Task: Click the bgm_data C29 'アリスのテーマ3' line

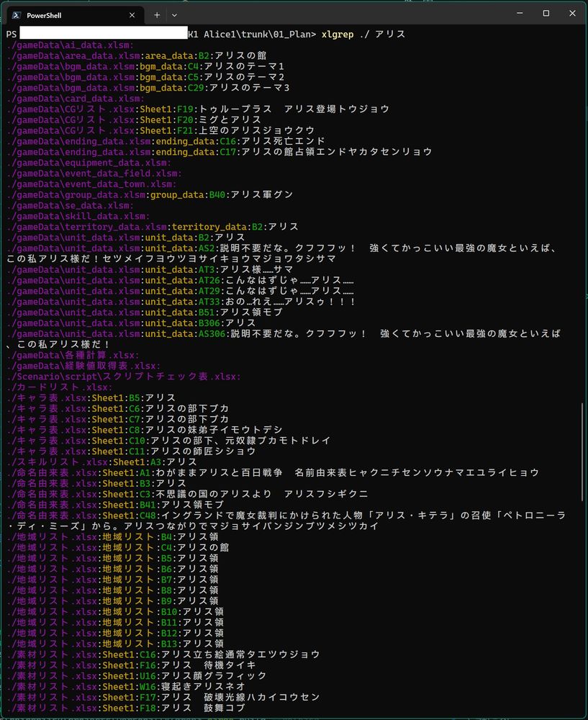Action: point(148,88)
